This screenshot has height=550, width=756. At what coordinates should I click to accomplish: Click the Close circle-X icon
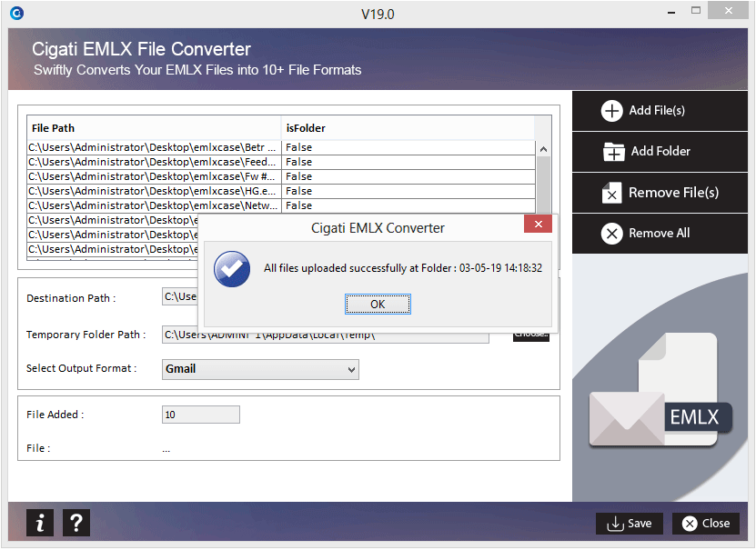(690, 524)
